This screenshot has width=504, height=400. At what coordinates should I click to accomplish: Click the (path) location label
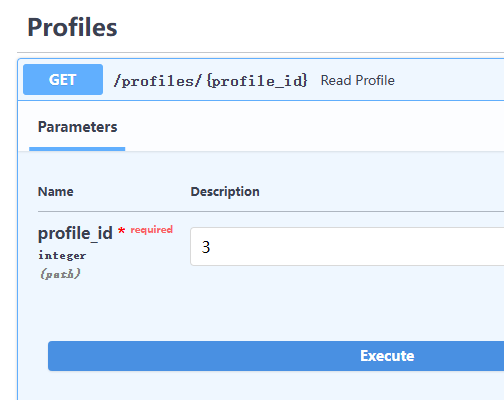click(x=60, y=274)
